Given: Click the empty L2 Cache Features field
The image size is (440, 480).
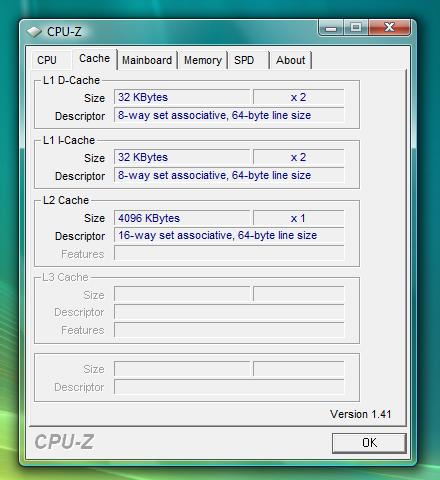Looking at the screenshot, I should [229, 253].
